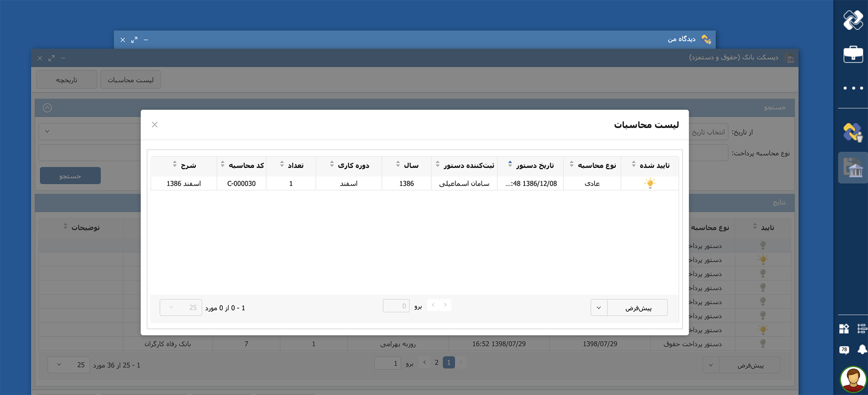Open the task list icon at sidebar bottom
Screen dimensions: 868x395
click(x=862, y=328)
